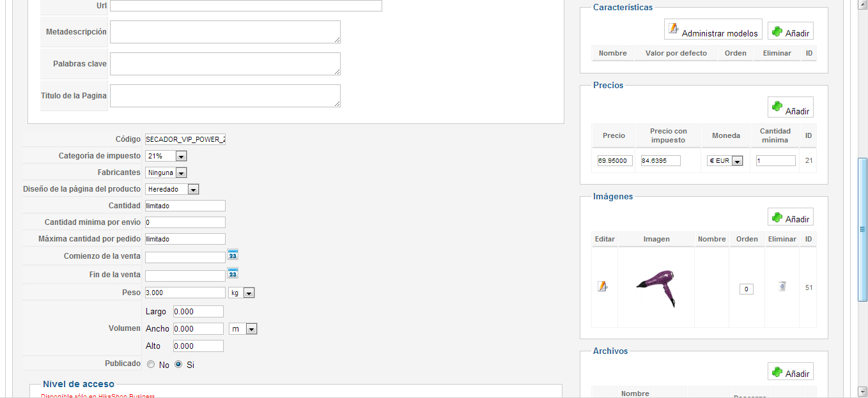Click Añadir in the Precios panel
Screen dimensions: 868x398
(790, 109)
